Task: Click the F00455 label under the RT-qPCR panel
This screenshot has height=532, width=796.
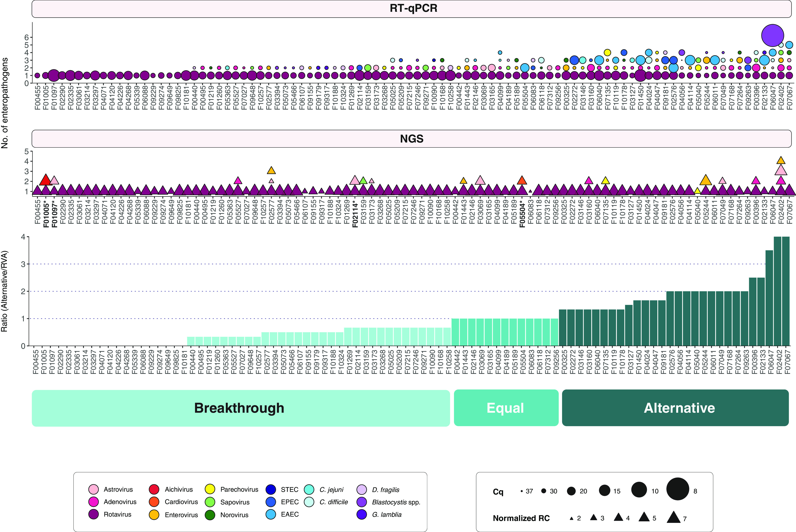Action: point(37,98)
